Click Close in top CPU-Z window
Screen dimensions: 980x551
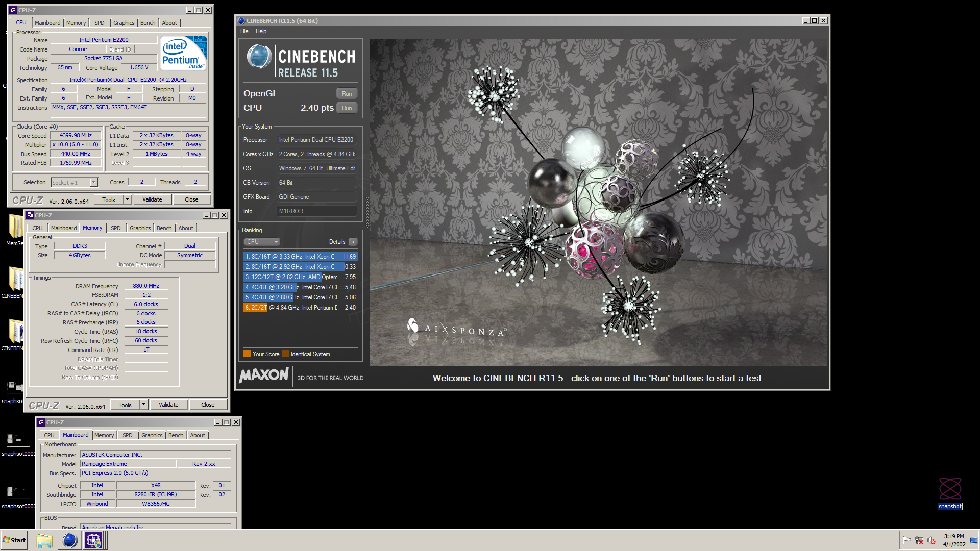pos(191,199)
